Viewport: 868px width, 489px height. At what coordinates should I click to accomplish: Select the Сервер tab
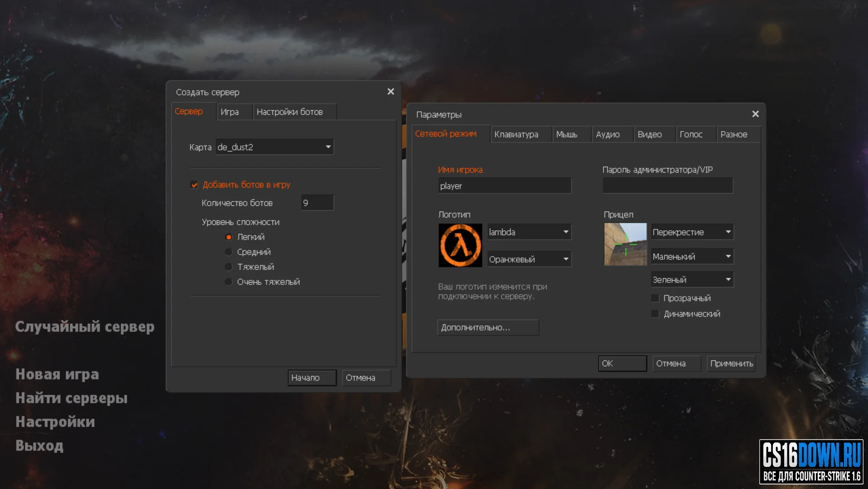click(194, 111)
